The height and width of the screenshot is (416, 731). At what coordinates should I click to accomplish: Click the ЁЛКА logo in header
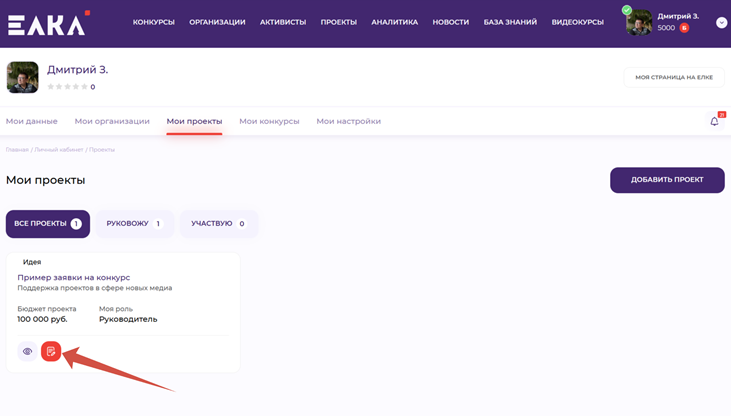tap(48, 23)
